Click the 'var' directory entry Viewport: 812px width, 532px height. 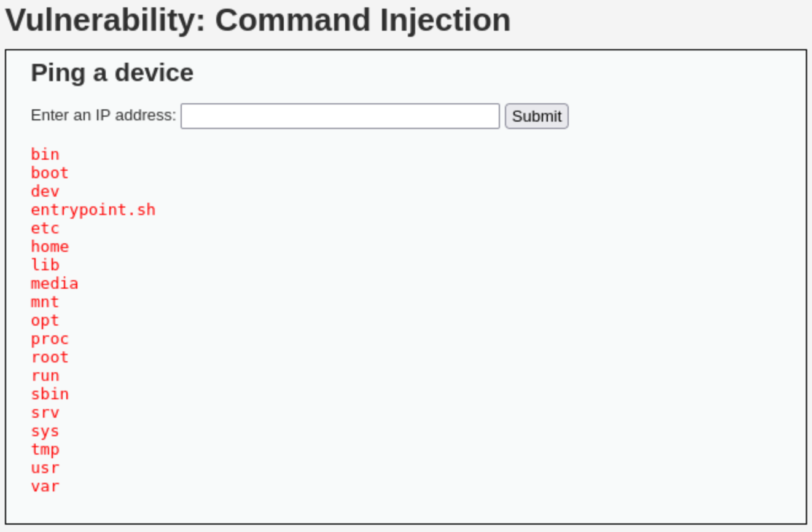click(45, 486)
